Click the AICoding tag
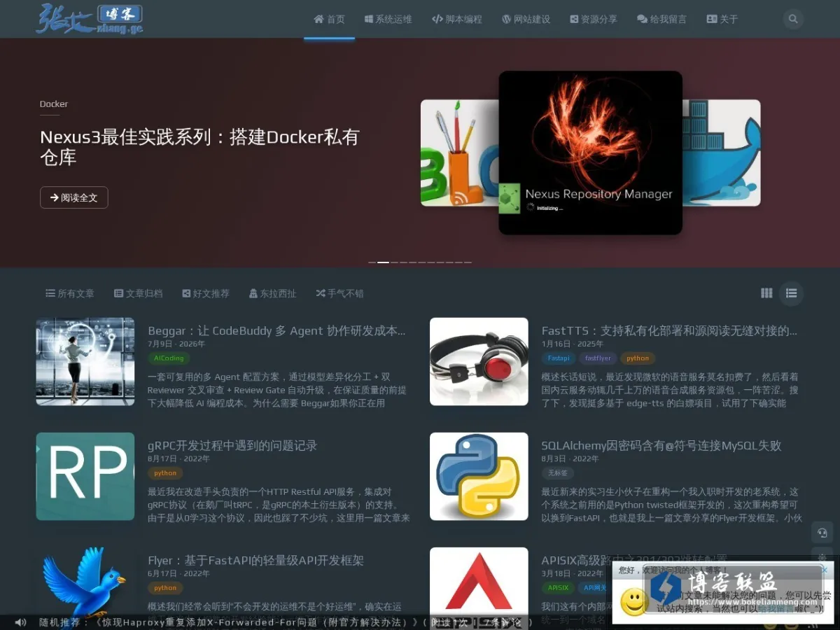This screenshot has width=840, height=630. pyautogui.click(x=169, y=358)
